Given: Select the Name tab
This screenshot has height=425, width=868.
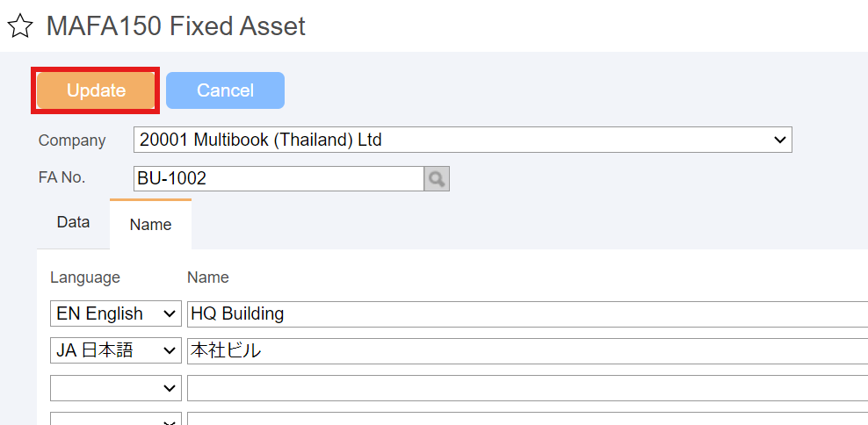Looking at the screenshot, I should pos(150,225).
